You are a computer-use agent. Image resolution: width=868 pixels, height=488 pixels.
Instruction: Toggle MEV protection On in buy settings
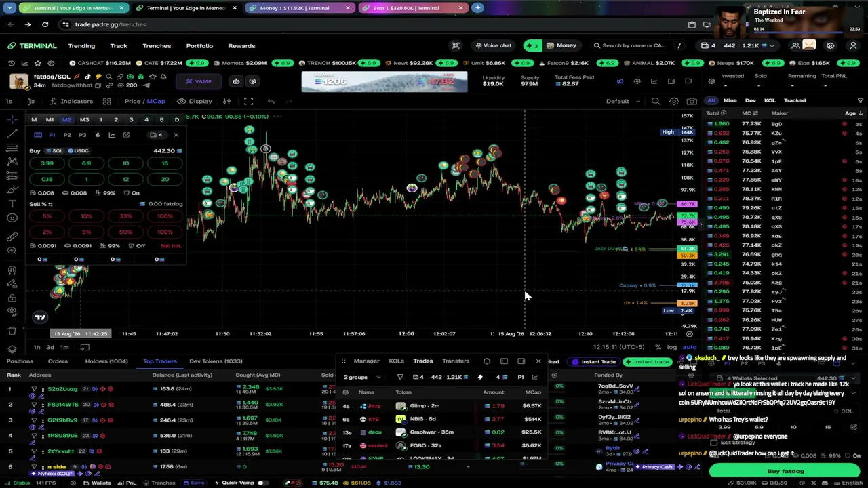tap(132, 193)
